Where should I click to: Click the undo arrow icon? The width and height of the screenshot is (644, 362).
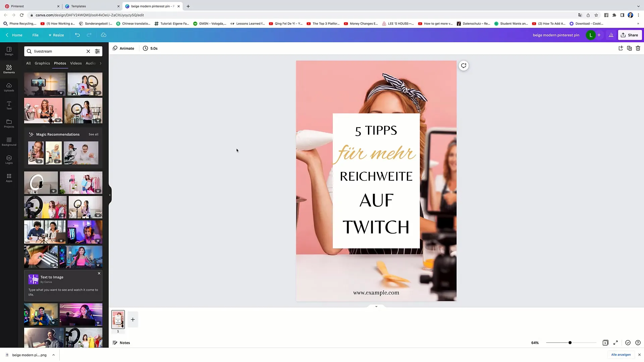point(77,35)
